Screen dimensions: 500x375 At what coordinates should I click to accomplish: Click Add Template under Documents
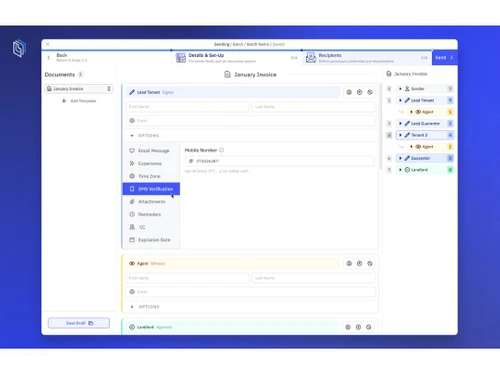[79, 101]
